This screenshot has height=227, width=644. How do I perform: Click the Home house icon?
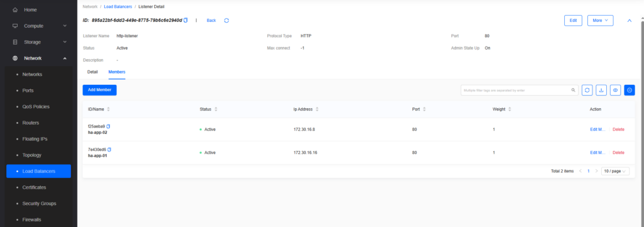pyautogui.click(x=15, y=9)
